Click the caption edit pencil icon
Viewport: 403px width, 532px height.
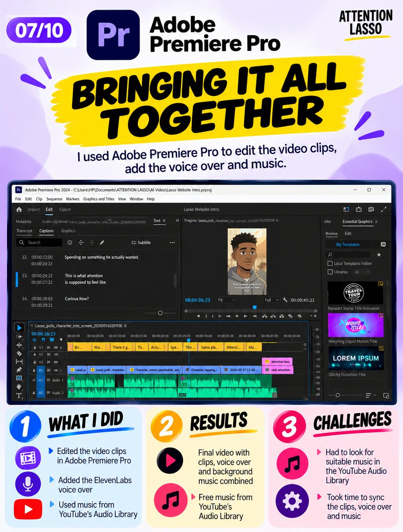[x=102, y=243]
